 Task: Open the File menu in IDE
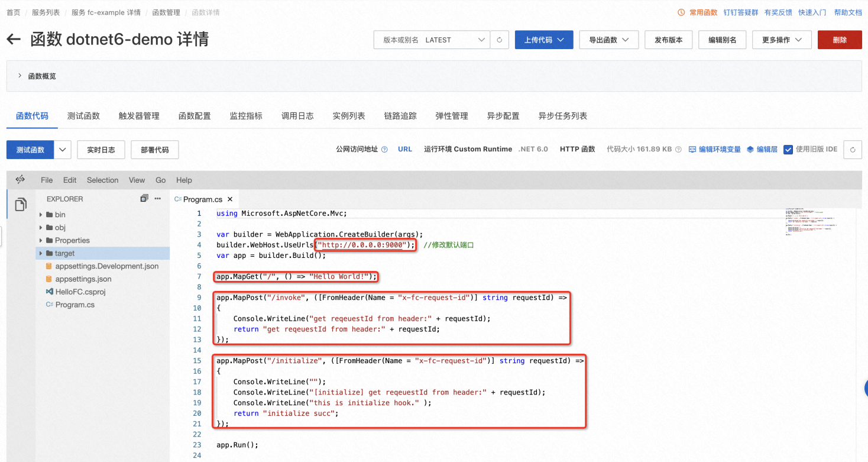(47, 180)
